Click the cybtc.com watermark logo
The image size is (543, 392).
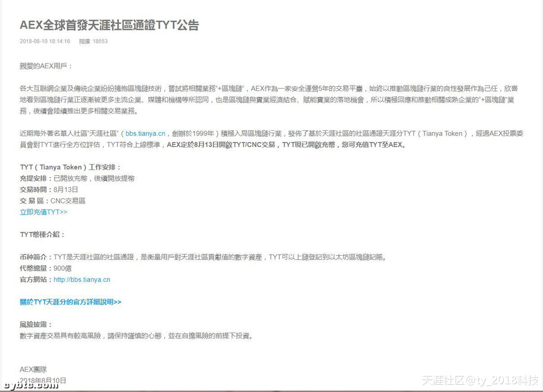(x=30, y=385)
